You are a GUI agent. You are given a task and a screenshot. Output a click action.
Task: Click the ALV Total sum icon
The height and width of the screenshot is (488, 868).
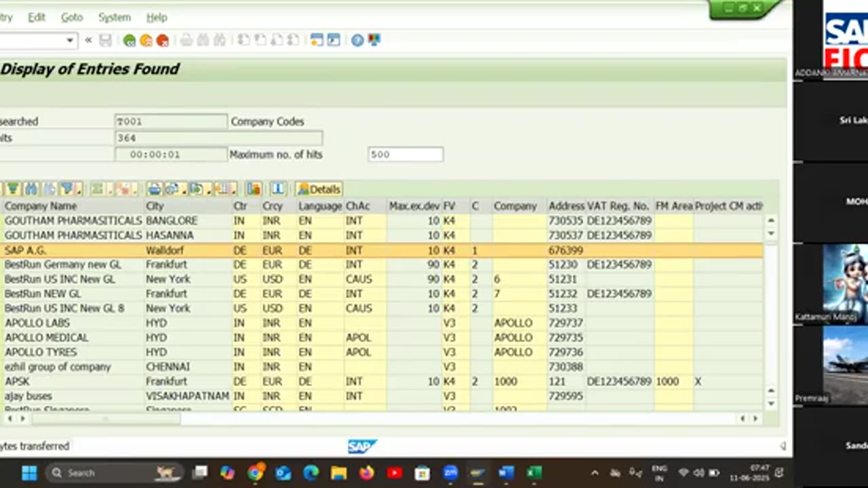point(98,189)
